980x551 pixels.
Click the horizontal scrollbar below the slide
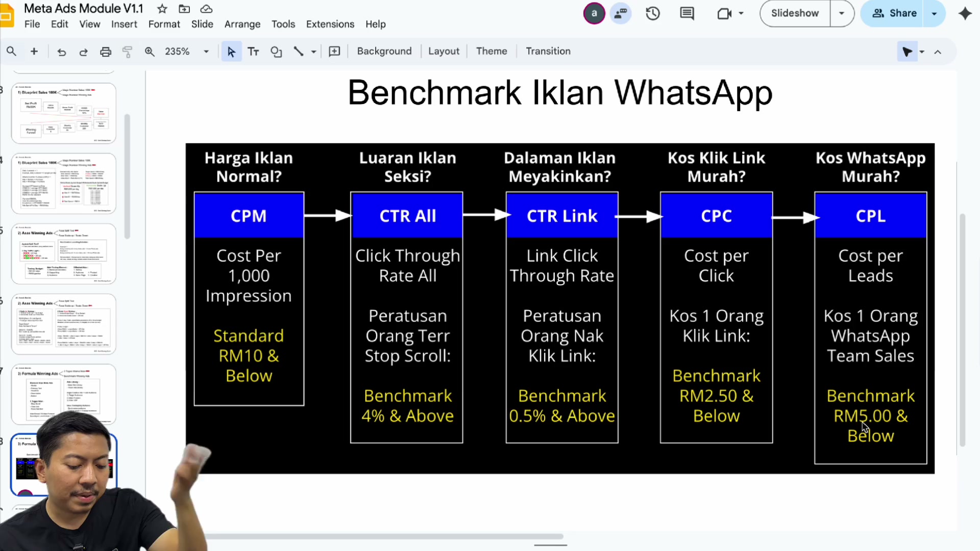coord(383,536)
